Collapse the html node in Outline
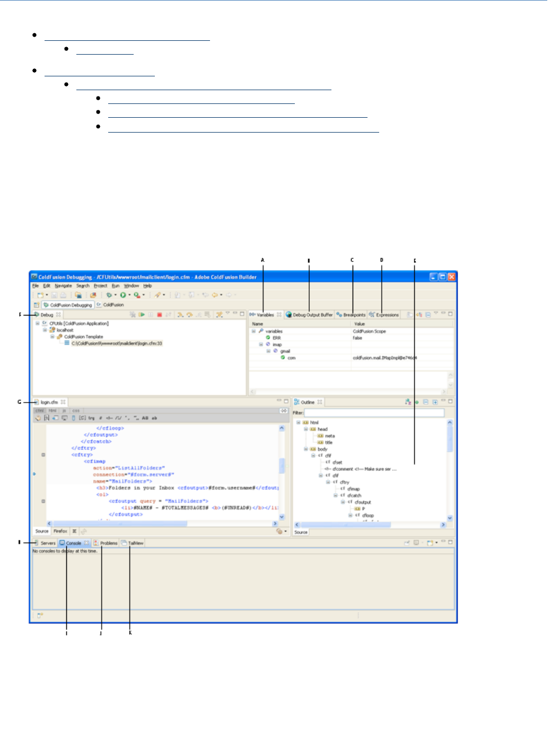560x744 pixels. (x=299, y=423)
